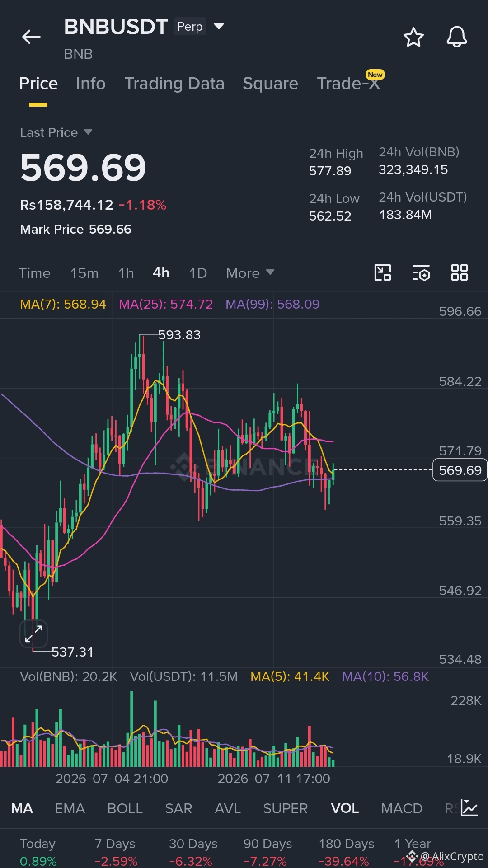Tap the volume MA(5): 41.4K legend
The width and height of the screenshot is (488, 868).
[290, 676]
